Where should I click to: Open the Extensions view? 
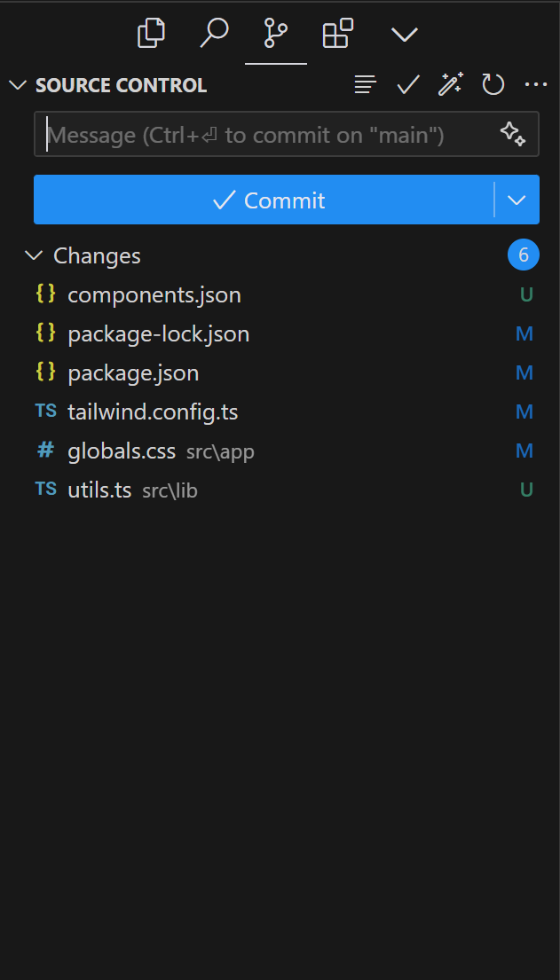coord(337,33)
